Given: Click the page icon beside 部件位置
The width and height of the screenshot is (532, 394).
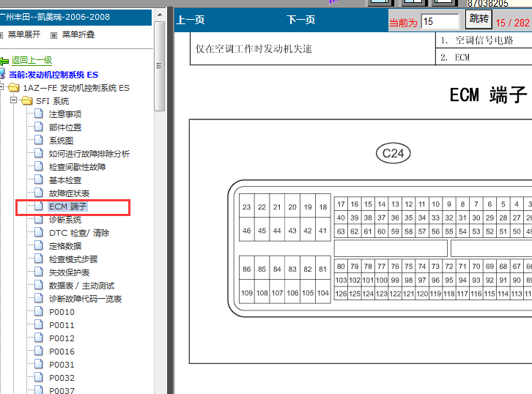Looking at the screenshot, I should point(39,127).
